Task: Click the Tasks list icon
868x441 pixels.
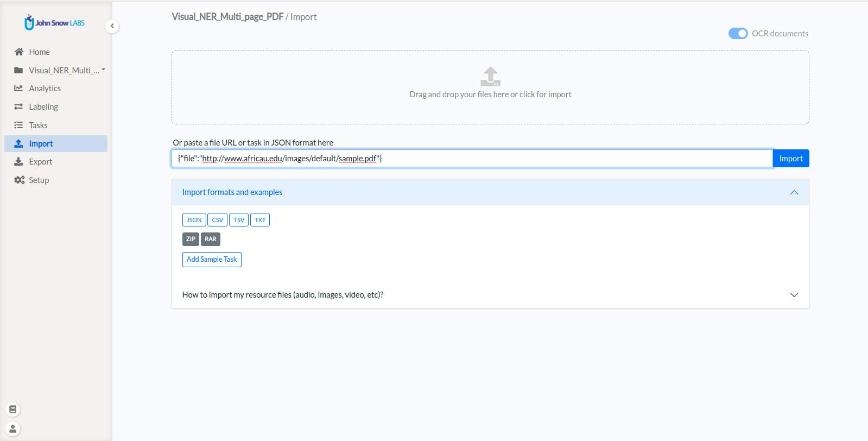Action: 18,125
